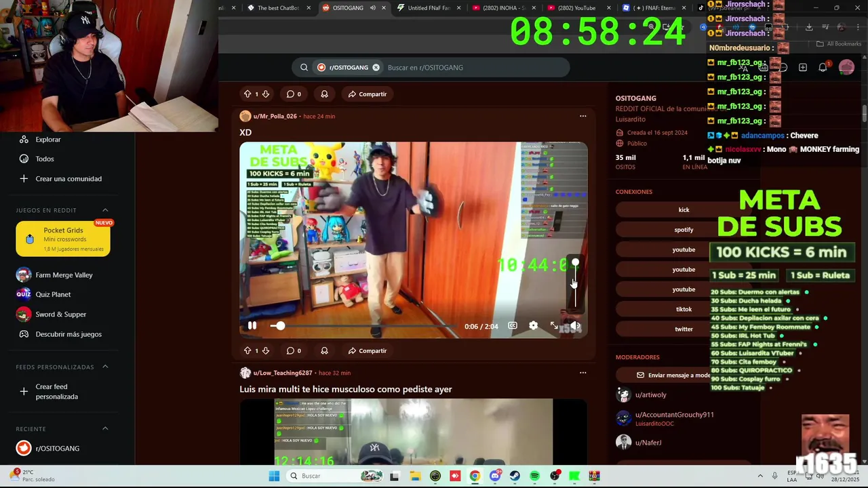Open Windows Start menu
The width and height of the screenshot is (868, 488).
point(274,476)
